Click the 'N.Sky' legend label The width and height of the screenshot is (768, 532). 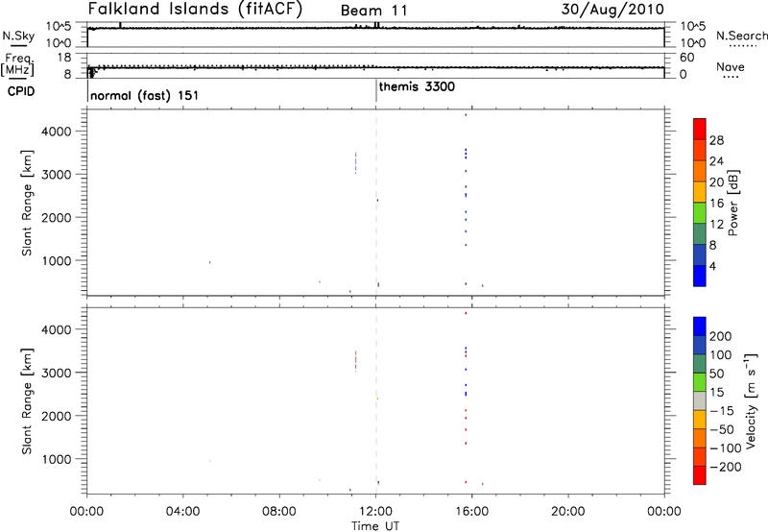coord(18,36)
